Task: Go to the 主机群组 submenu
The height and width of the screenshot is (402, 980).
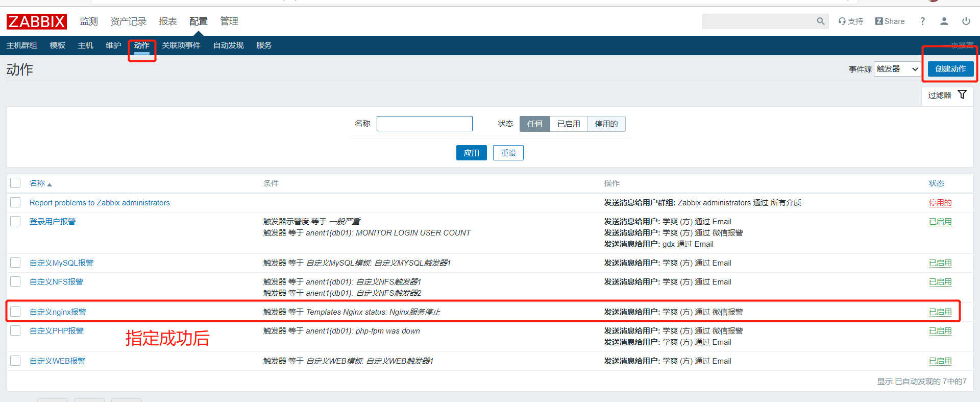Action: click(22, 45)
